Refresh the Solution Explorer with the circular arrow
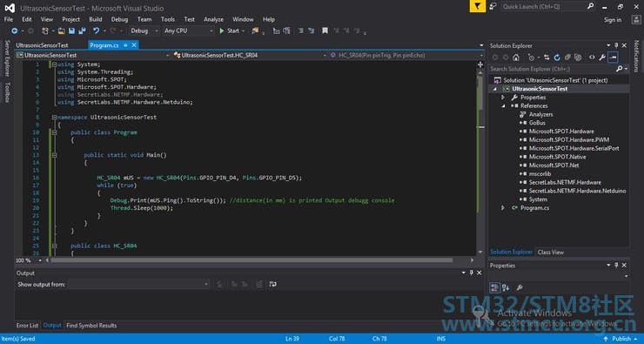Viewport: 644px width, 344px height. 557,57
